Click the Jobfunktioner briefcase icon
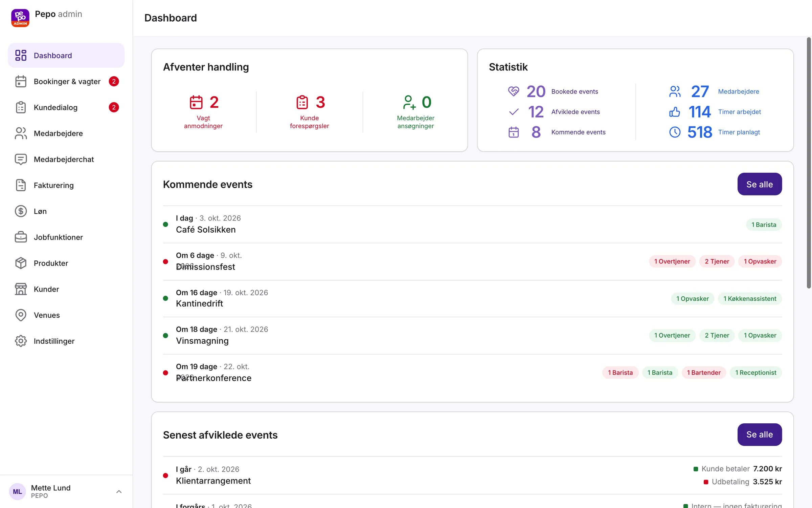The image size is (812, 508). coord(21,237)
